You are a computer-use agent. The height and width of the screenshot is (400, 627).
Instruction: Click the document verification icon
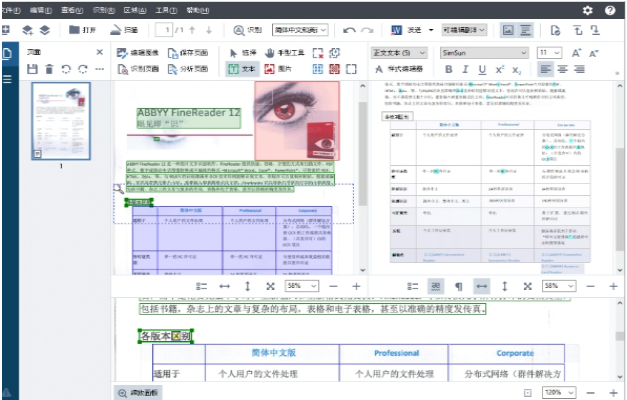pyautogui.click(x=555, y=30)
